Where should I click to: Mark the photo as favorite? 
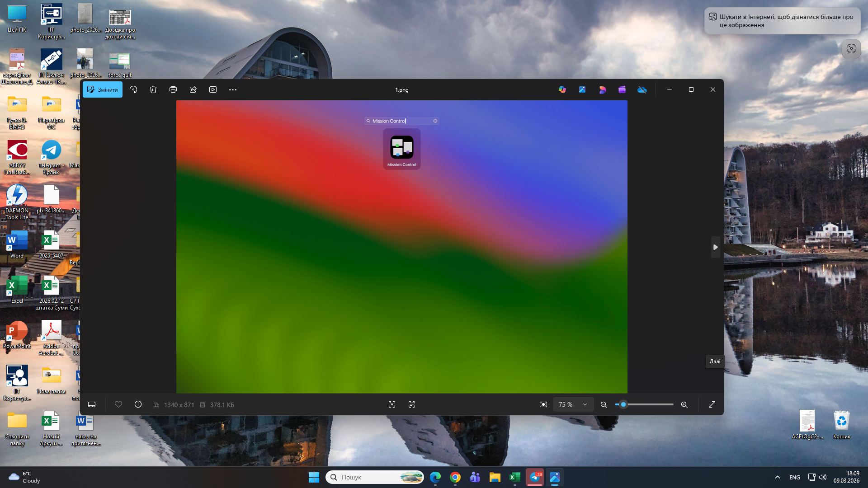118,404
